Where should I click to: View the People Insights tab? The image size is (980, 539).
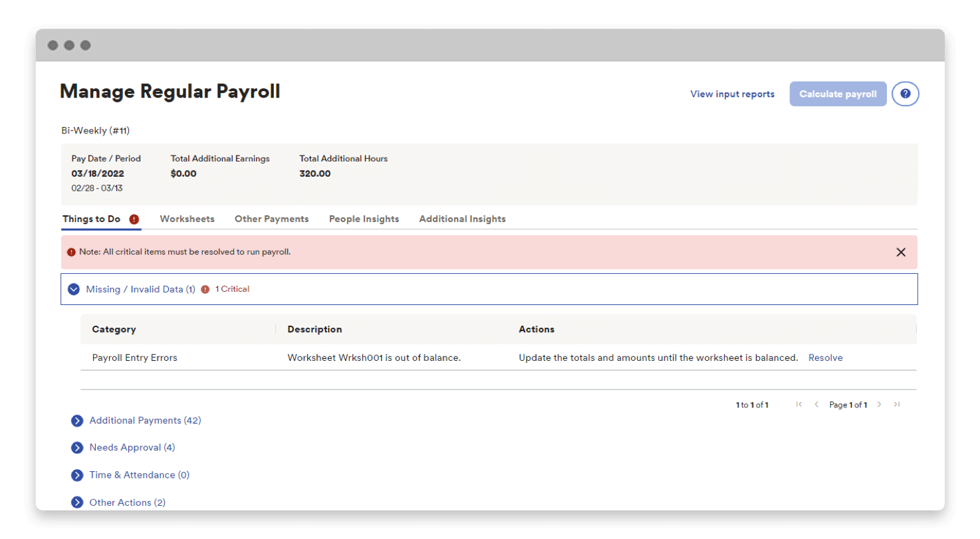click(364, 219)
